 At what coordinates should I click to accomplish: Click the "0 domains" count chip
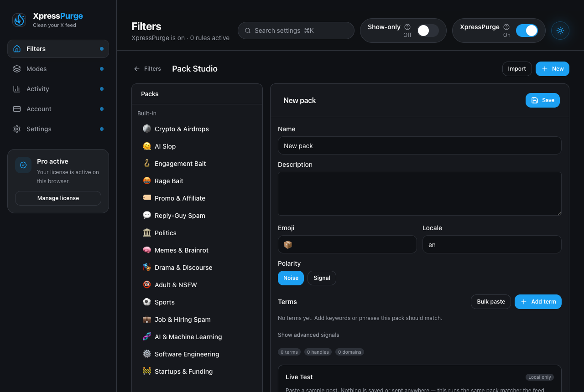tap(349, 352)
